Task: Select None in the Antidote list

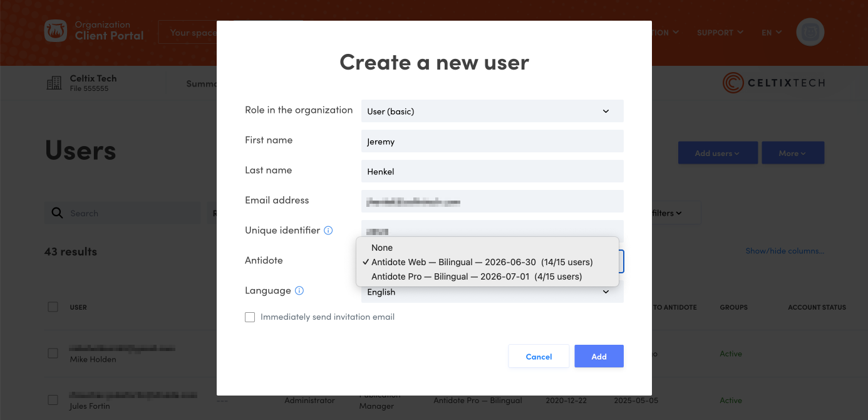Action: pyautogui.click(x=382, y=248)
